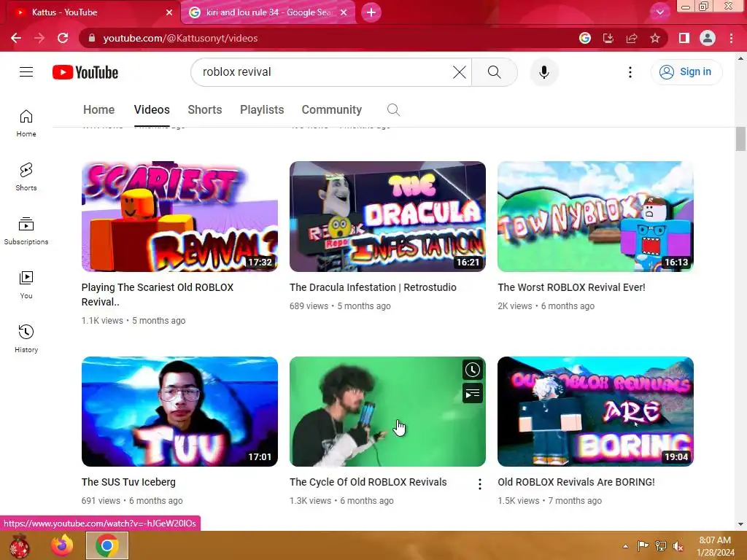The height and width of the screenshot is (560, 747).
Task: Open the network tray icon
Action: coord(660,546)
